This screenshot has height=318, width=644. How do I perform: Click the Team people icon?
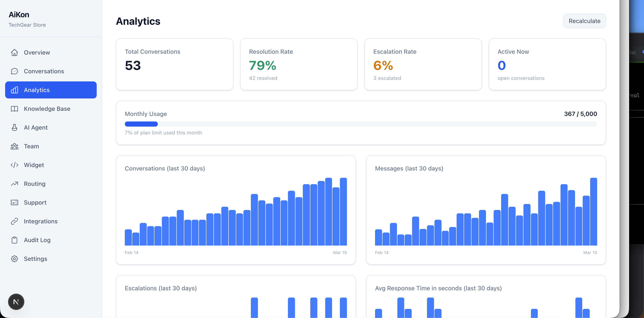tap(14, 146)
